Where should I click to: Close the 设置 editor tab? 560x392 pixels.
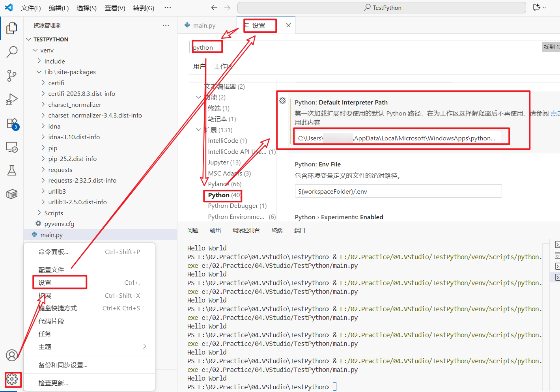(289, 25)
